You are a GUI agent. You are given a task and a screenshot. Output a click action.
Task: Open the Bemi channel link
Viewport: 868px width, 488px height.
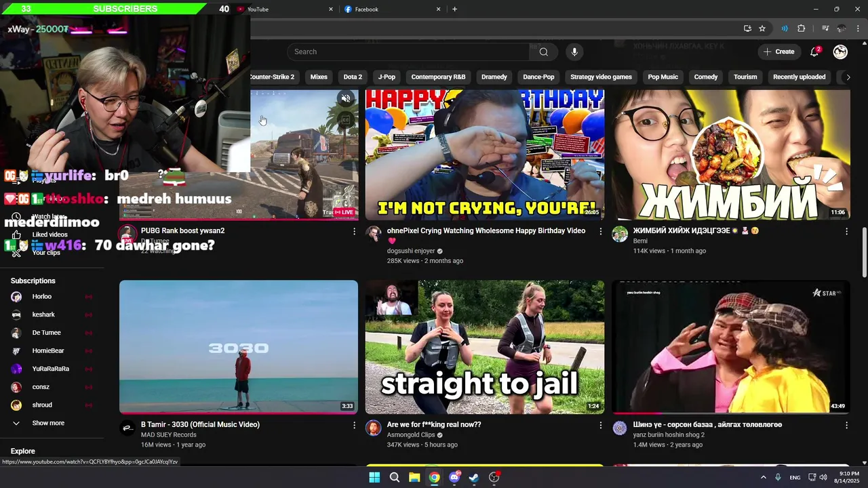point(640,241)
